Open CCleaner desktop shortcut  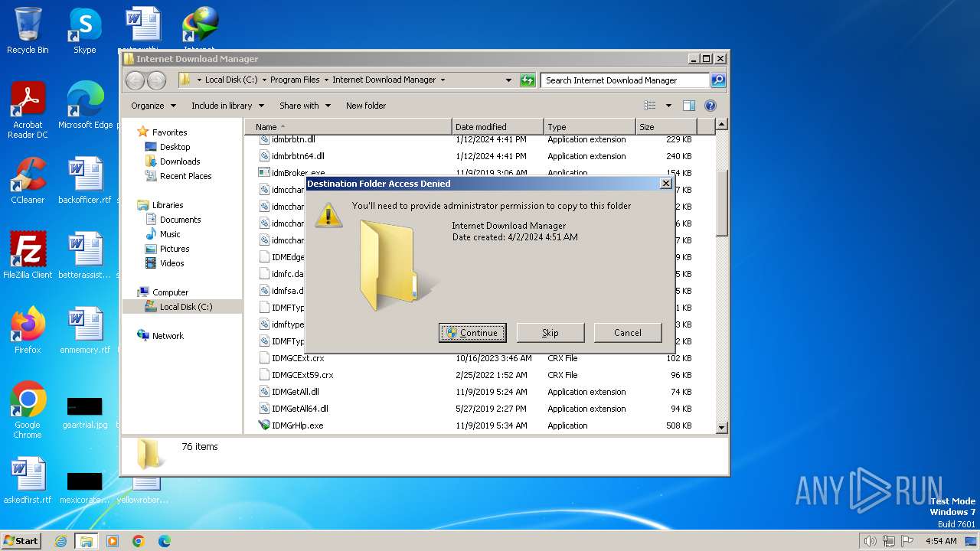click(28, 181)
